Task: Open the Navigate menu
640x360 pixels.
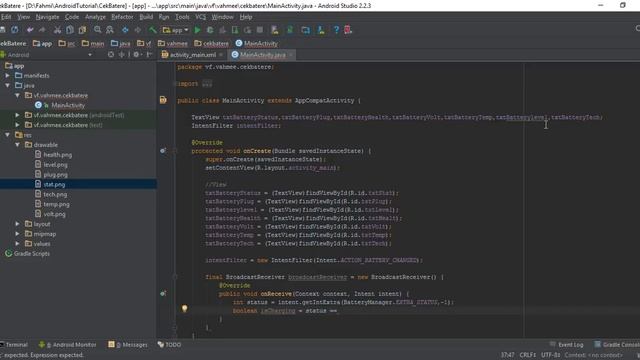Action: point(47,17)
